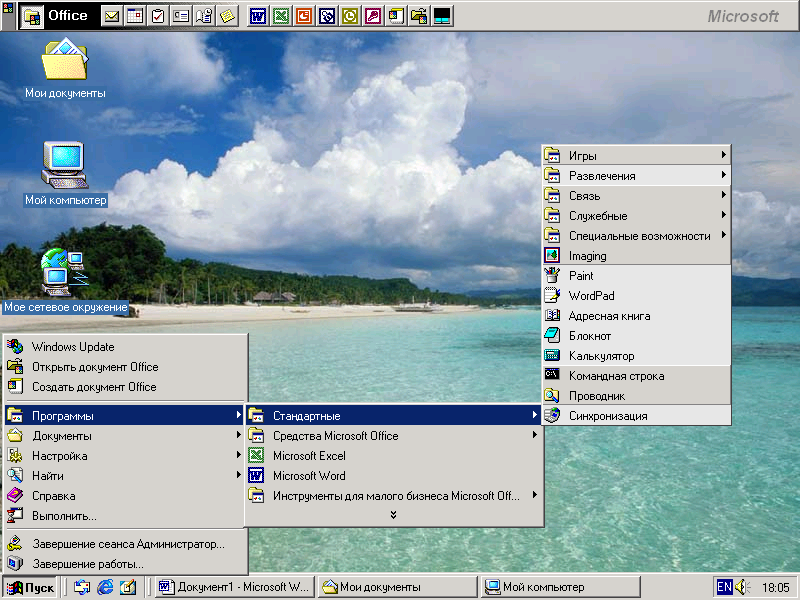Select the Мои документы desktop icon

pyautogui.click(x=65, y=68)
